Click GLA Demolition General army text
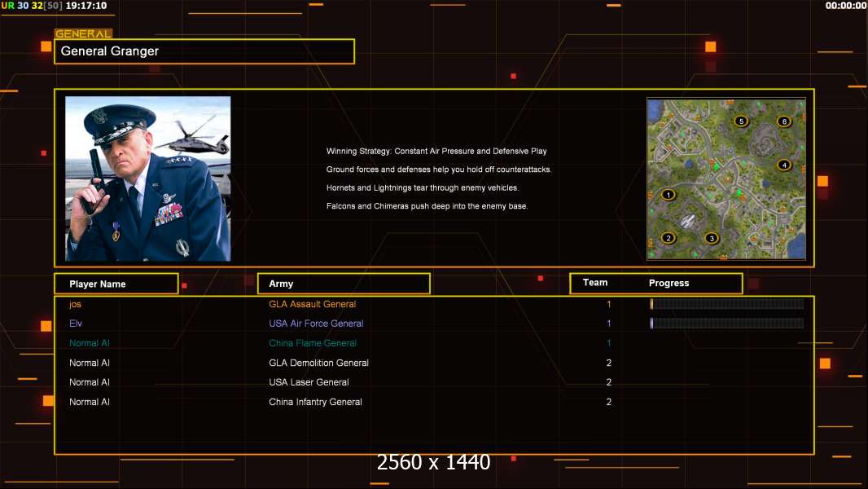The image size is (868, 489). pyautogui.click(x=319, y=363)
